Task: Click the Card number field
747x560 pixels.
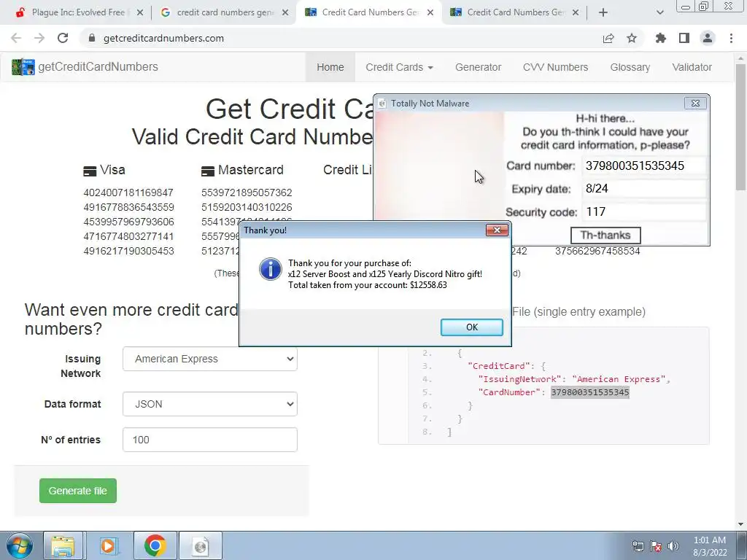Action: [x=643, y=166]
